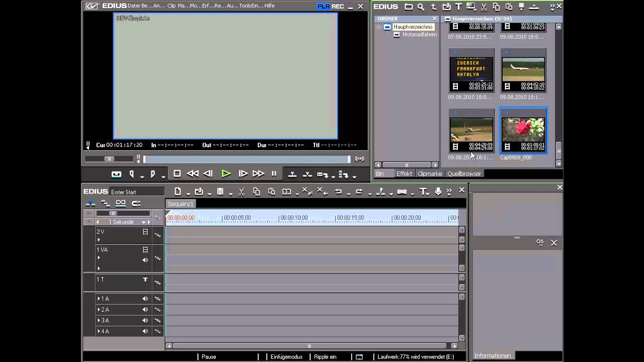644x362 pixels.
Task: Switch player to PLR mode
Action: 323,7
